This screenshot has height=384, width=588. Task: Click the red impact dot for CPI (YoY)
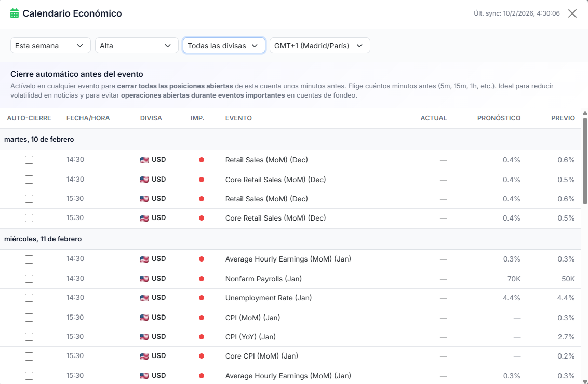pos(202,337)
